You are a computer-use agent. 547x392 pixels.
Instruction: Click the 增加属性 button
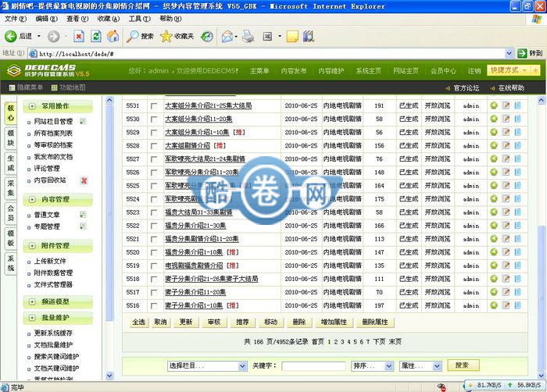(x=334, y=322)
